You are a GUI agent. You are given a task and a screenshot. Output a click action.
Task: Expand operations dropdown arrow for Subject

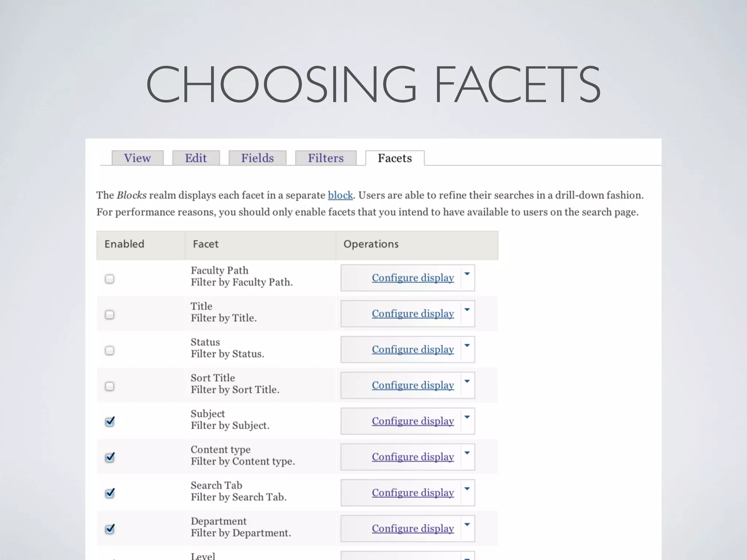point(467,417)
